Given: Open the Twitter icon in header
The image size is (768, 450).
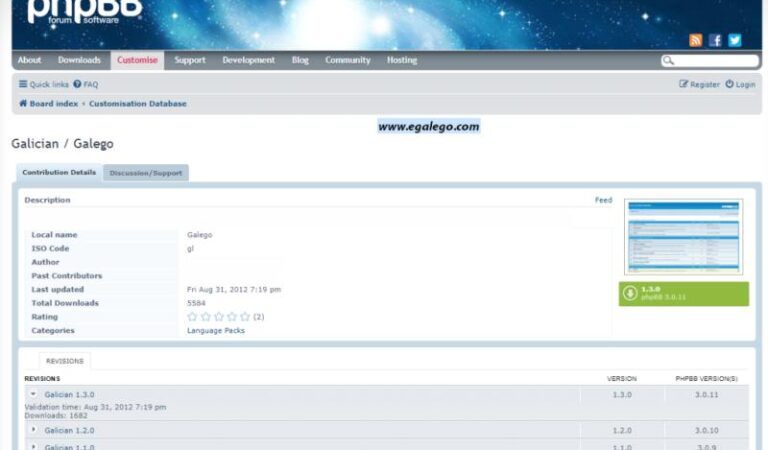Looking at the screenshot, I should [734, 40].
